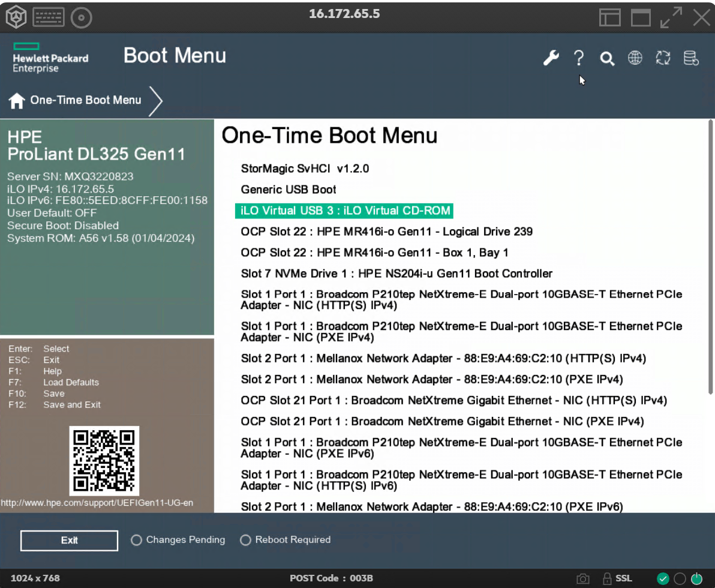
Task: Select the MR416i-o Box 1, Bay 1 entry
Action: (x=374, y=253)
